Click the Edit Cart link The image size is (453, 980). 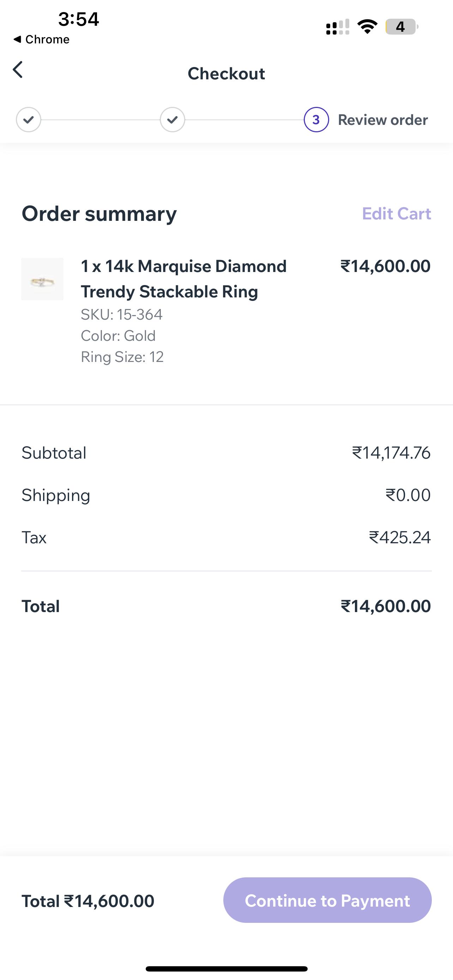396,214
